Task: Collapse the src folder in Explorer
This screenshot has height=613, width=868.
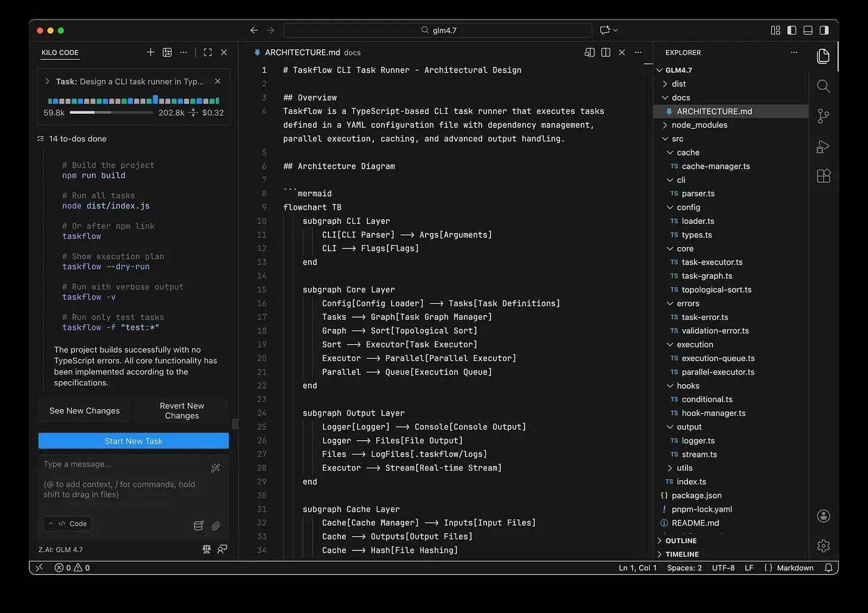Action: pyautogui.click(x=677, y=139)
